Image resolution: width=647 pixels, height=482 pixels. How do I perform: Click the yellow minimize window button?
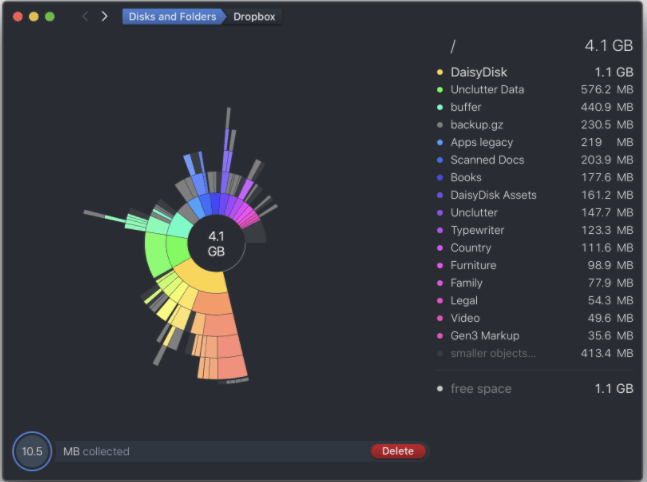(x=34, y=17)
